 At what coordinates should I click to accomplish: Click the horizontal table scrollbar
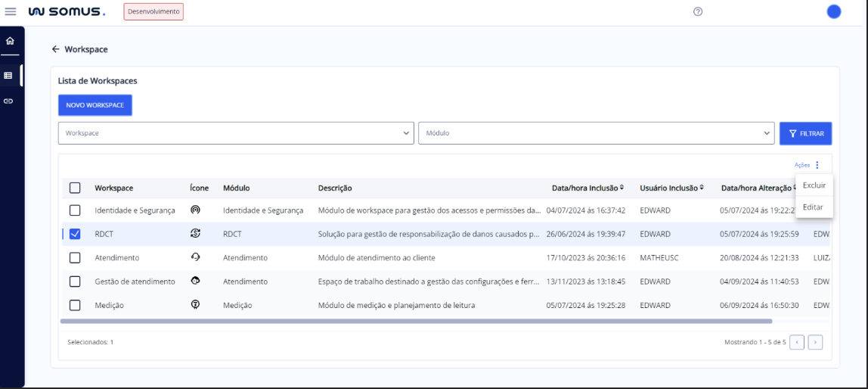point(416,321)
